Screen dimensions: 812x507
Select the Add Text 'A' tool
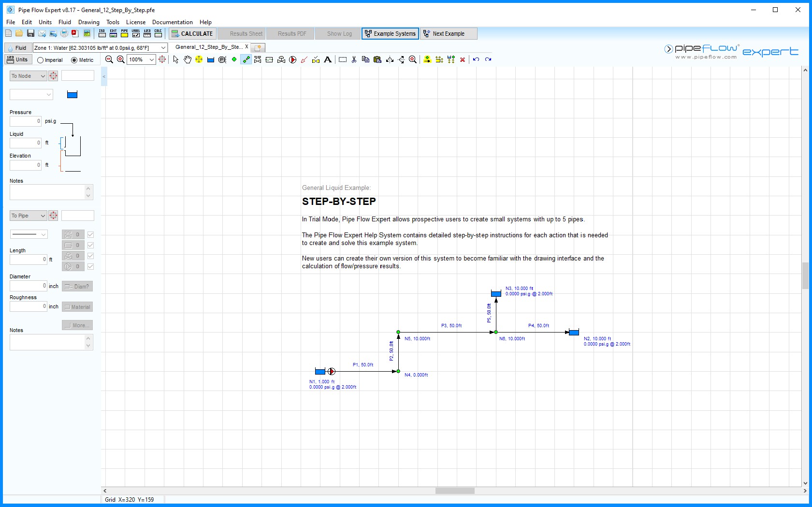(328, 59)
